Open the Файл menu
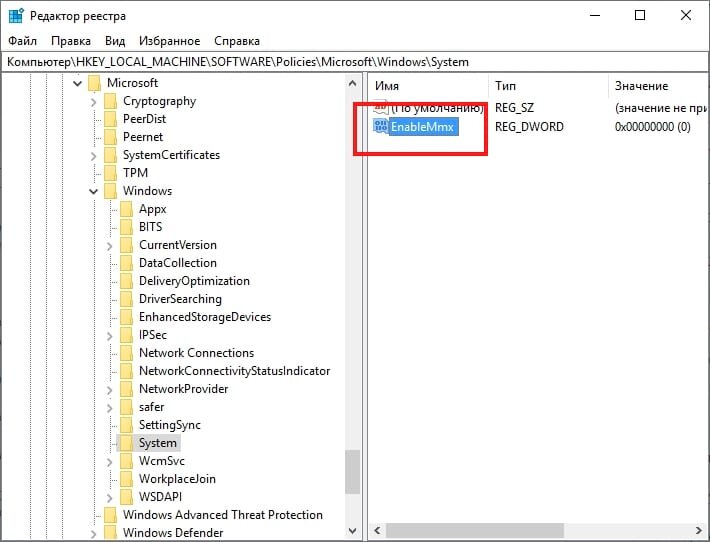 point(22,41)
